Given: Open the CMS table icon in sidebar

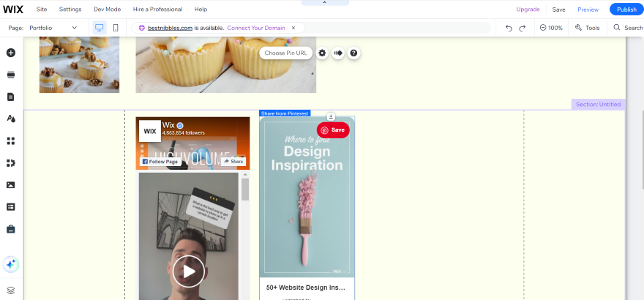Looking at the screenshot, I should click(11, 207).
